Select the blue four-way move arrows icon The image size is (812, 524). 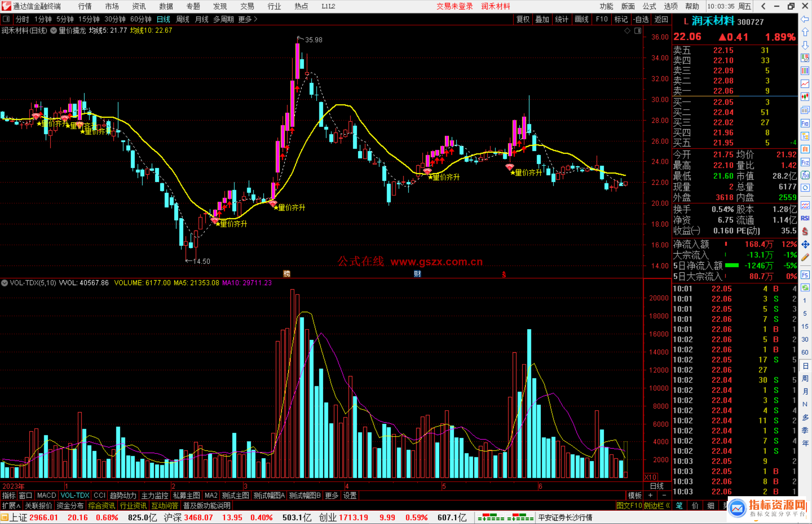point(805,245)
